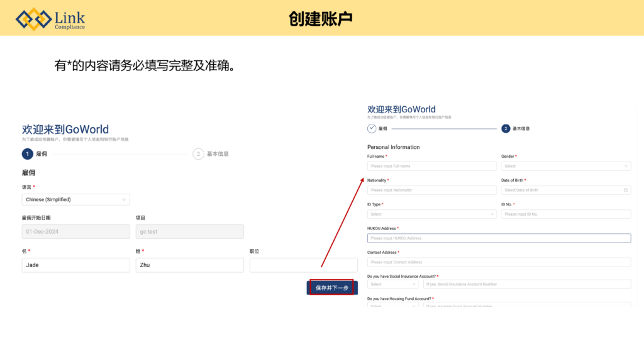Click the Link Compliance logo
This screenshot has height=362, width=644.
coord(50,19)
